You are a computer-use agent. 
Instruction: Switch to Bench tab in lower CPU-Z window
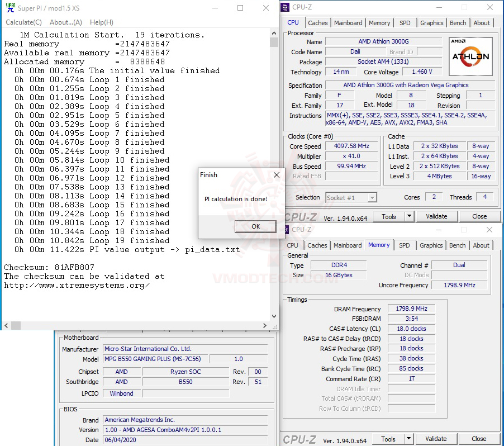[x=457, y=245]
